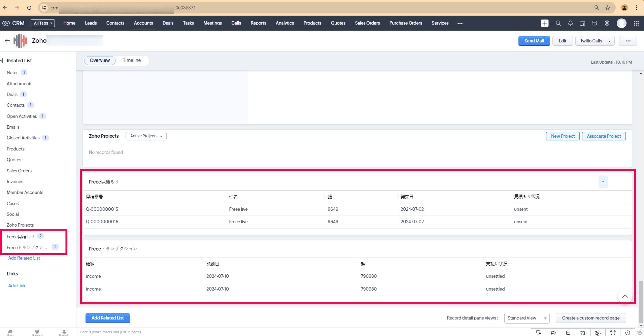Show more modules with the nav ellipsis

point(460,24)
